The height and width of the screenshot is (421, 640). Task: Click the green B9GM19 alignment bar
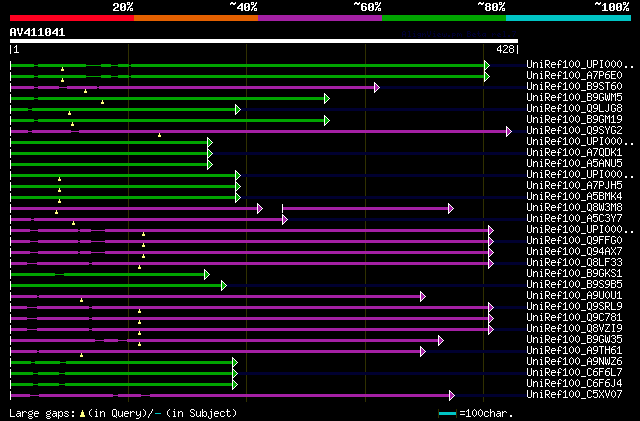(168, 120)
